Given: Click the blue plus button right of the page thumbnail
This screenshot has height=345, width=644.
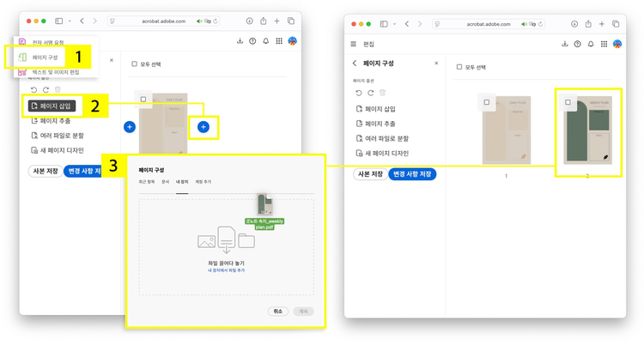Looking at the screenshot, I should (x=204, y=127).
